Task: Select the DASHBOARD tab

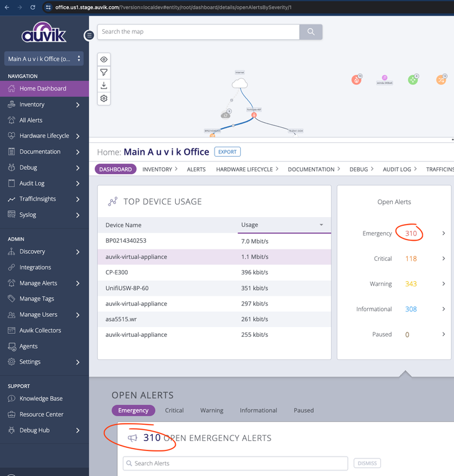Action: click(x=115, y=170)
